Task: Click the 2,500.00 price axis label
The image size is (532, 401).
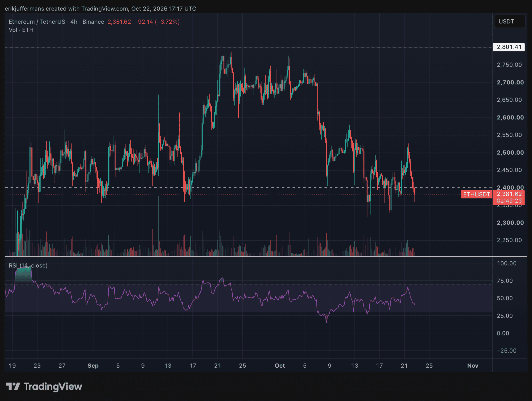Action: (510, 152)
